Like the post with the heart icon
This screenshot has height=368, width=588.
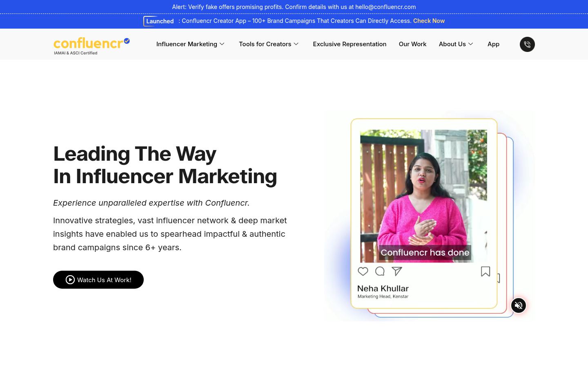(363, 271)
